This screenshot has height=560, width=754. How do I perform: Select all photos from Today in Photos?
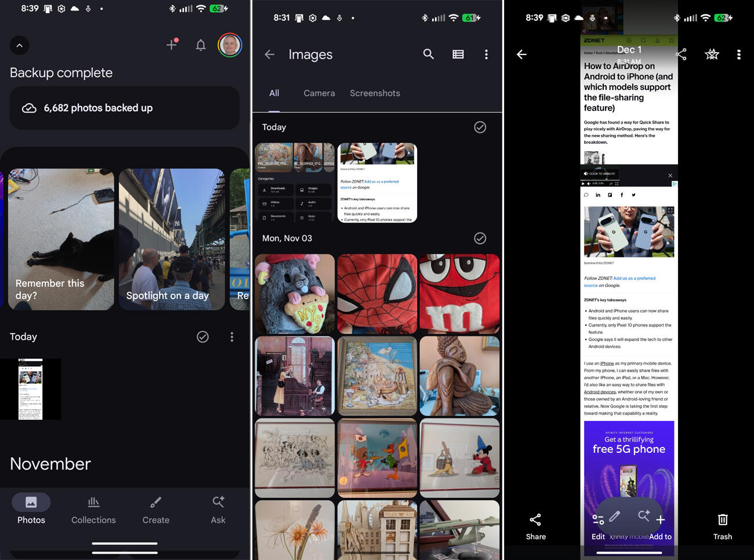(202, 337)
